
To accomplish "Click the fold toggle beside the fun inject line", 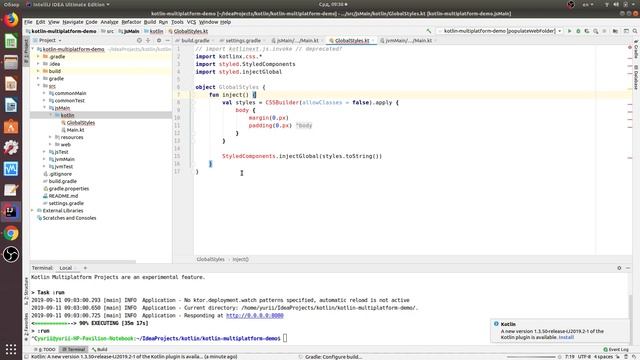I will pos(194,95).
